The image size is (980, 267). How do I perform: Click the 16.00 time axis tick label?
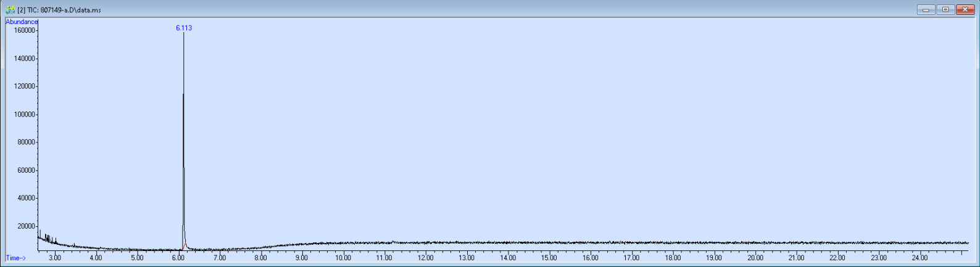click(x=591, y=258)
